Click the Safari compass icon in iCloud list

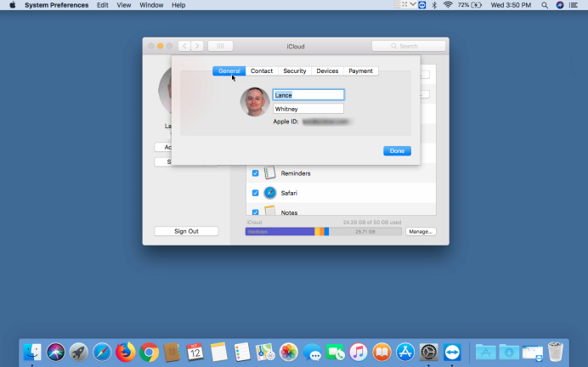point(269,193)
